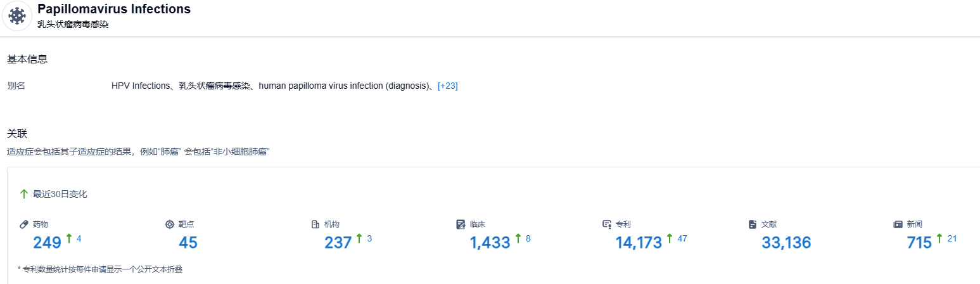Viewport: 980px width, 284px height.
Task: Open the 249 drugs count
Action: 47,242
